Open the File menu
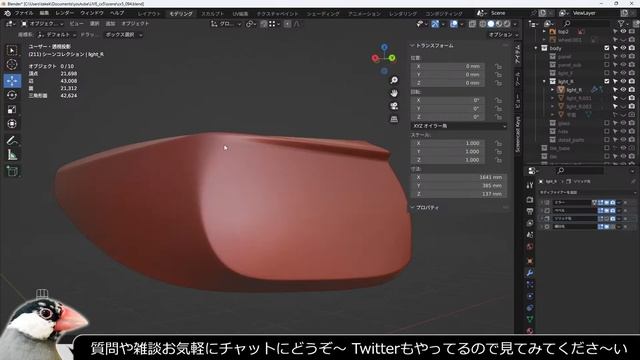This screenshot has width=640, height=360. (x=24, y=13)
